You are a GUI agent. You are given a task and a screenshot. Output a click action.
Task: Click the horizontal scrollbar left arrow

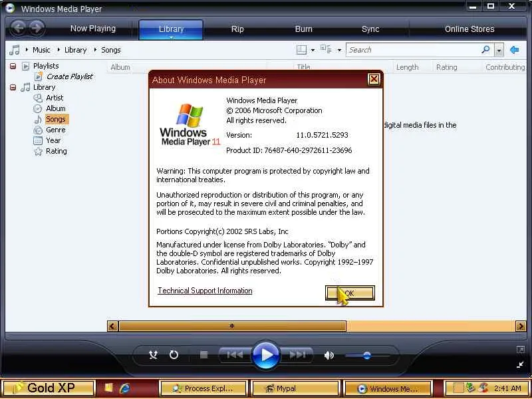112,327
